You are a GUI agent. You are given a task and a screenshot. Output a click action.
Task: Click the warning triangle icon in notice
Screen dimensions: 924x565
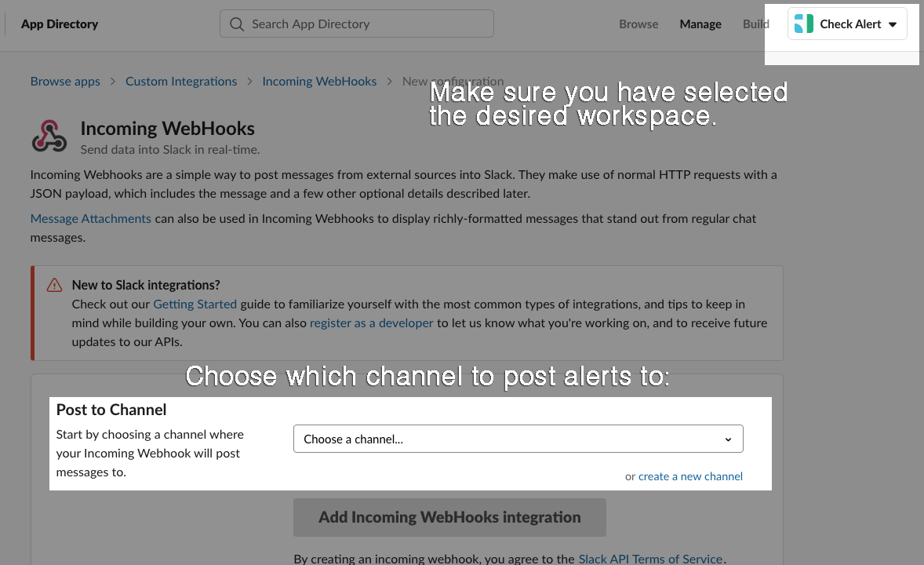coord(54,285)
